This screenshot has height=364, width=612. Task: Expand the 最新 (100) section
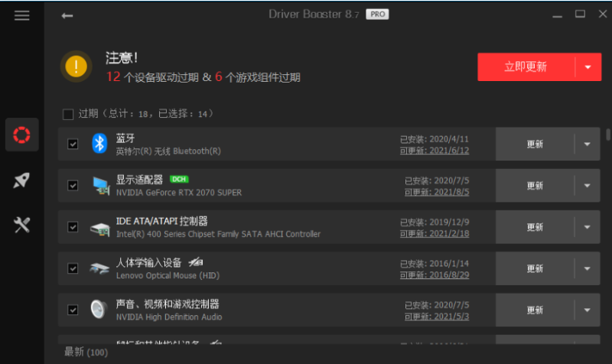point(86,353)
